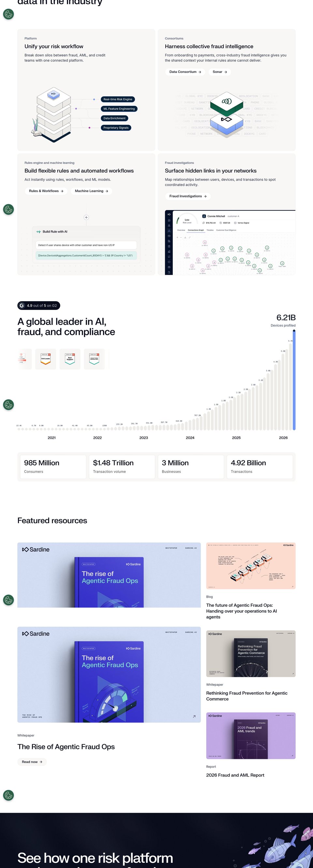Select the Best Support G2 badge

point(70,359)
